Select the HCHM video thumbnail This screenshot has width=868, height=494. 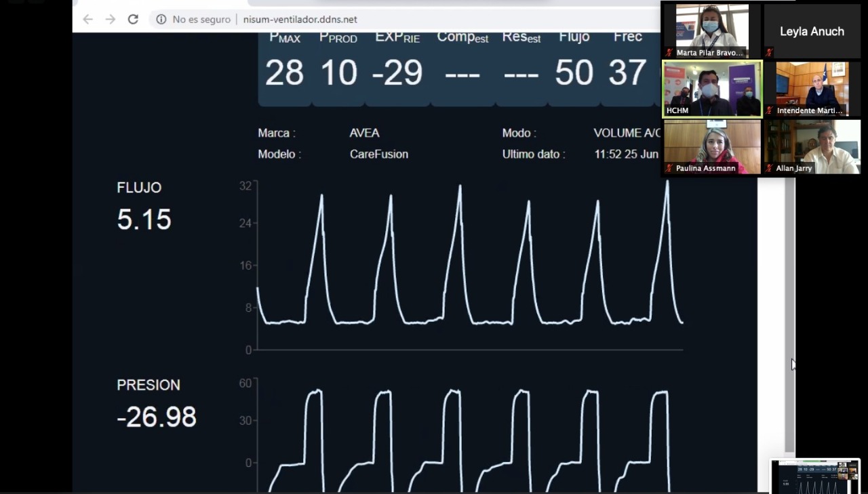point(712,89)
